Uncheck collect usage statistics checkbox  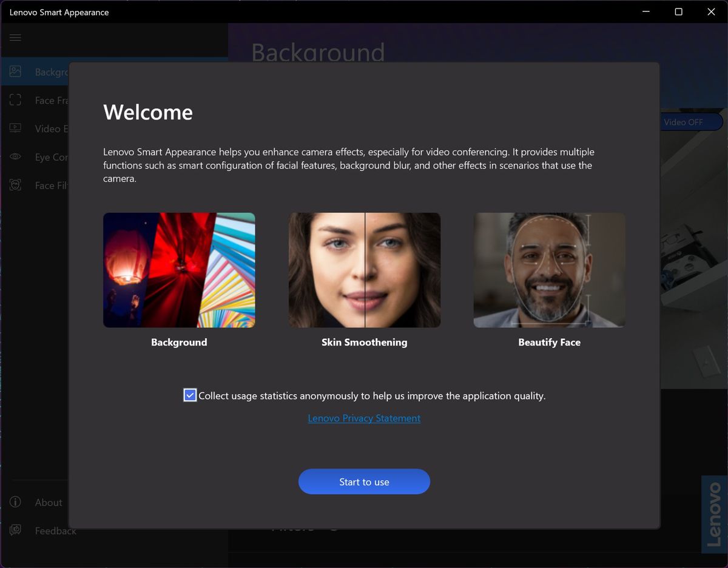coord(190,395)
